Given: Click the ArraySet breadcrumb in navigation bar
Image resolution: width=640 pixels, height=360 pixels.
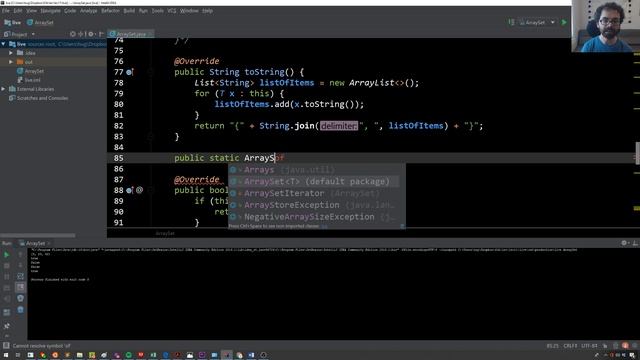Looking at the screenshot, I should (40, 22).
